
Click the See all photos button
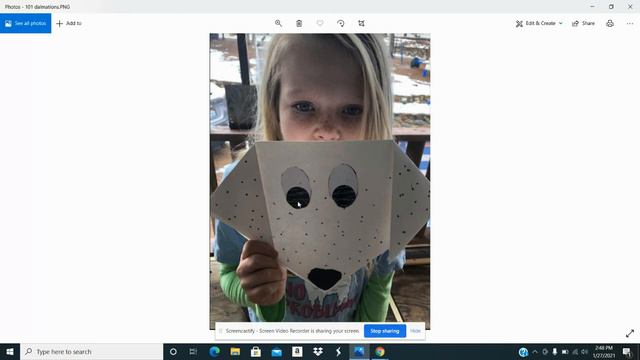[x=26, y=23]
